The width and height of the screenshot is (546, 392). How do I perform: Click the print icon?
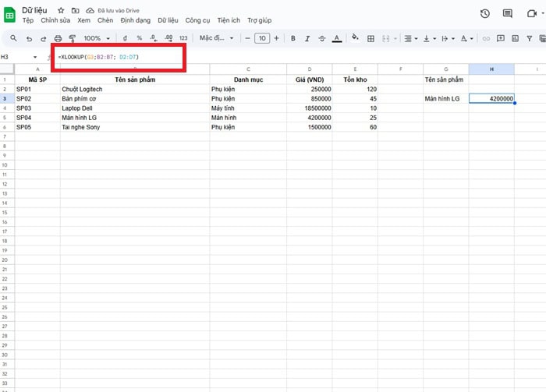pos(58,39)
